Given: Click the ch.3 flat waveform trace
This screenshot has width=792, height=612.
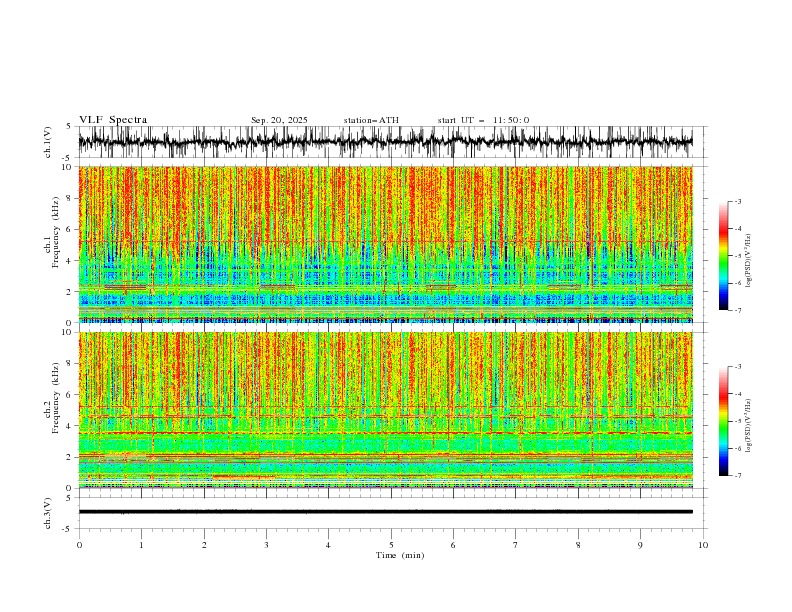Looking at the screenshot, I should [x=385, y=512].
